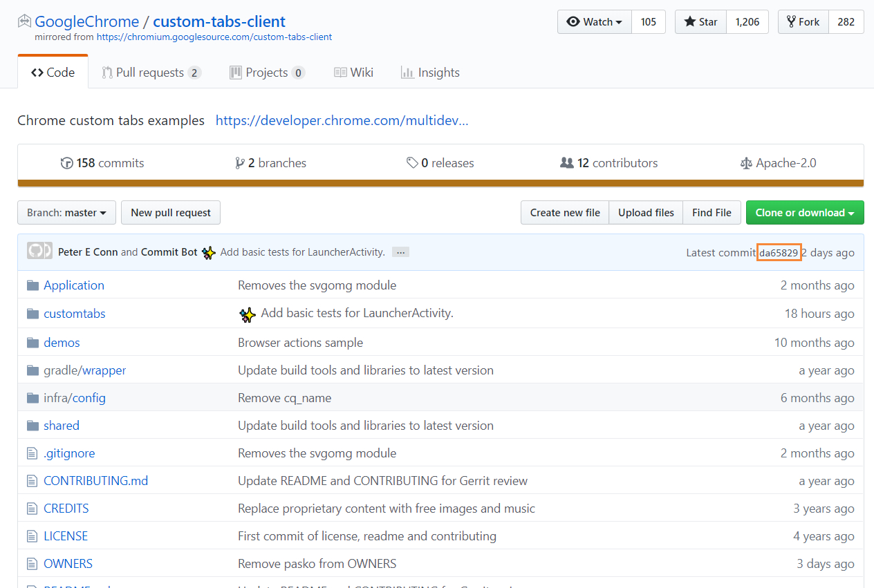Open the Apache-2.0 license link
The height and width of the screenshot is (588, 874).
click(778, 163)
